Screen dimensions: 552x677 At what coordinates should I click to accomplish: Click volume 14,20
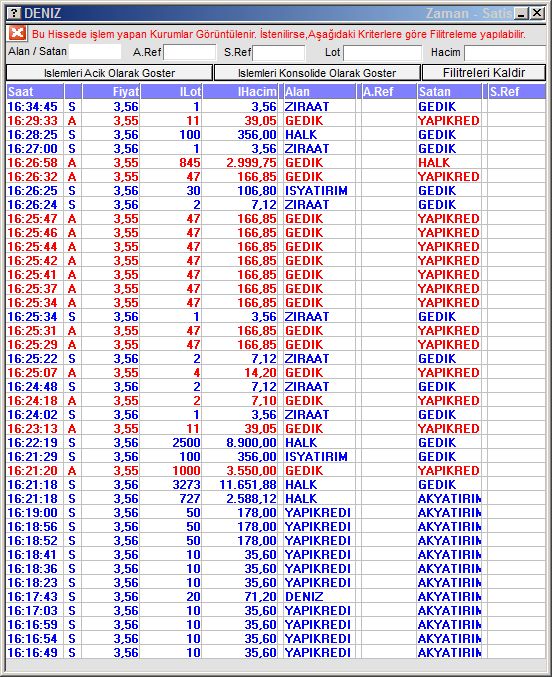tap(260, 373)
